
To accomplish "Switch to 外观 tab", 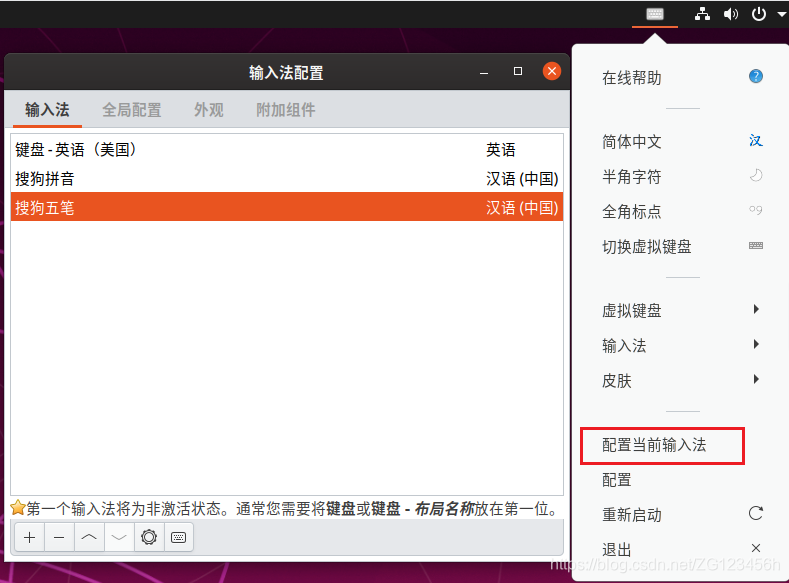I will 209,110.
